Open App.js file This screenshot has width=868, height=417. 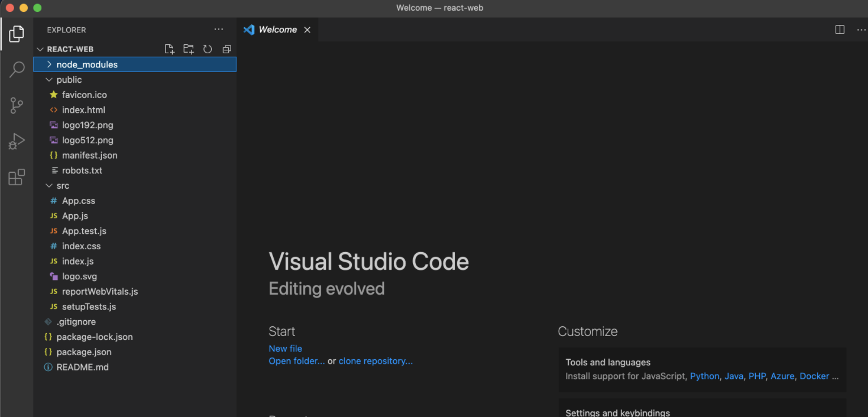pyautogui.click(x=135, y=216)
